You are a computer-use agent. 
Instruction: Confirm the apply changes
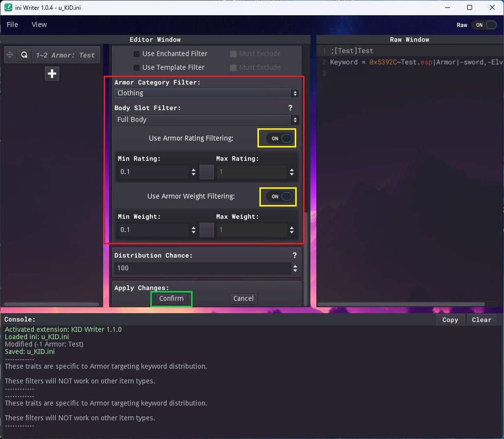point(171,298)
